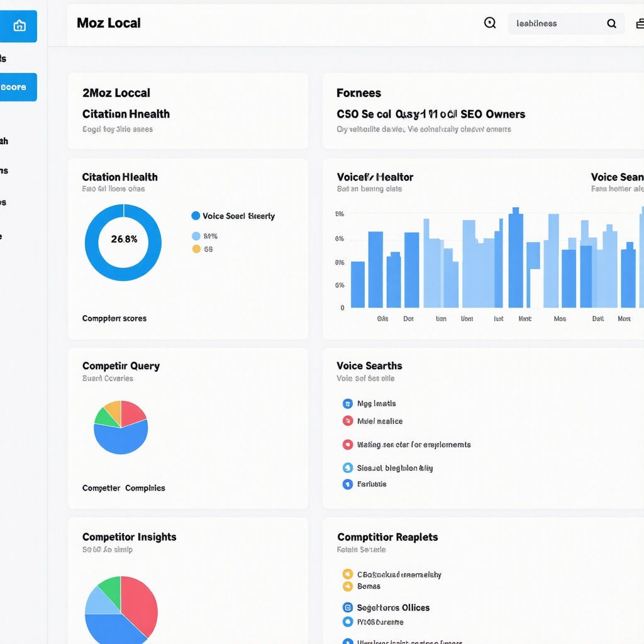The width and height of the screenshot is (644, 644).
Task: Click the light blue legend dot
Action: [196, 236]
